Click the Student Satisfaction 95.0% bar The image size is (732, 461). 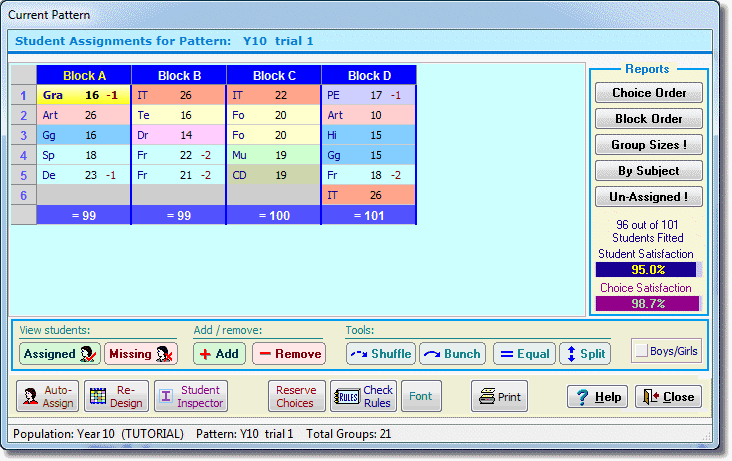pos(648,270)
